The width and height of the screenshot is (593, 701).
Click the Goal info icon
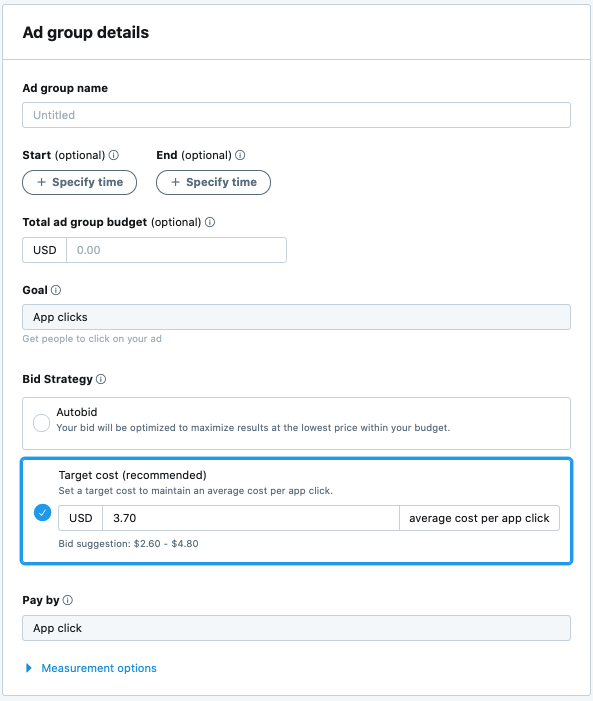tap(56, 290)
